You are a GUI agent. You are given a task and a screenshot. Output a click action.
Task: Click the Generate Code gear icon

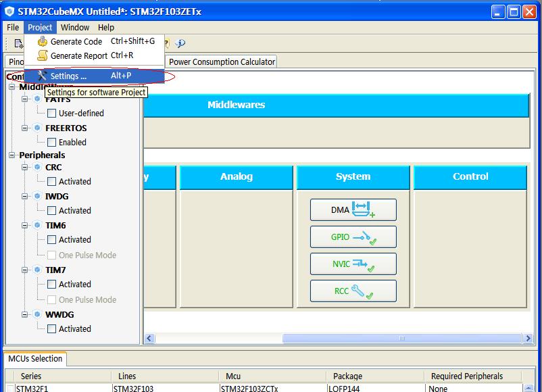(43, 42)
